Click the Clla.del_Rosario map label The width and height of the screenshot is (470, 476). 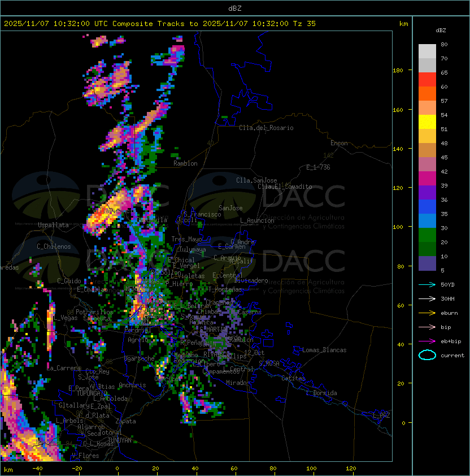266,128
